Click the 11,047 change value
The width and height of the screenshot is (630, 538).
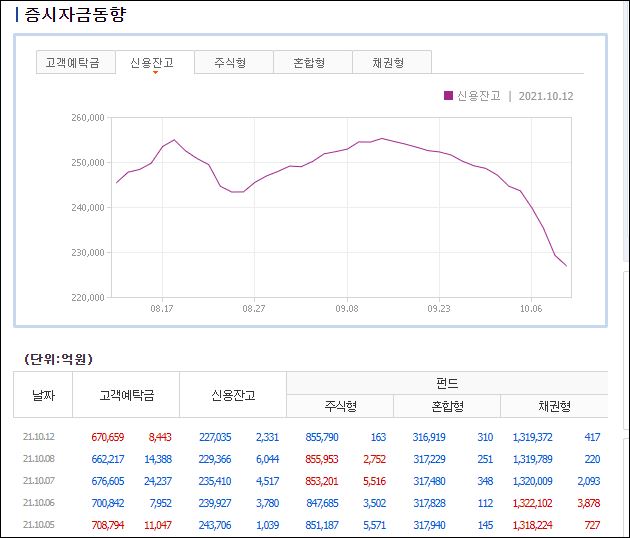tap(158, 525)
